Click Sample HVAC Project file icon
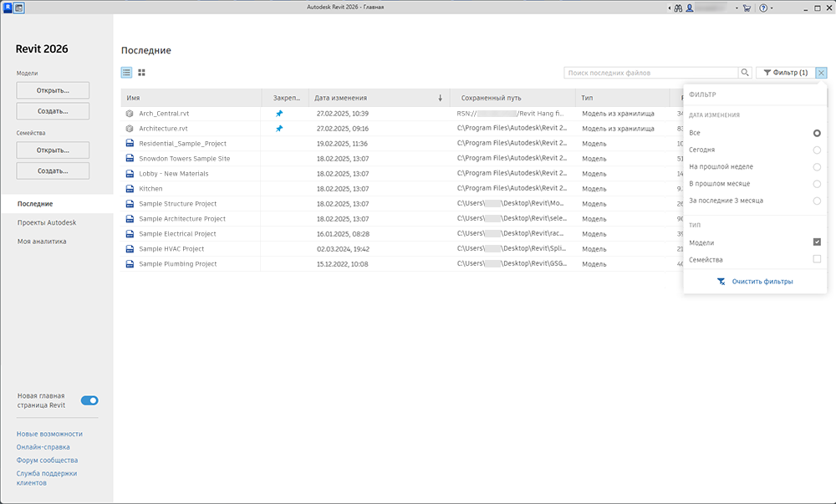This screenshot has width=836, height=504. coord(129,249)
